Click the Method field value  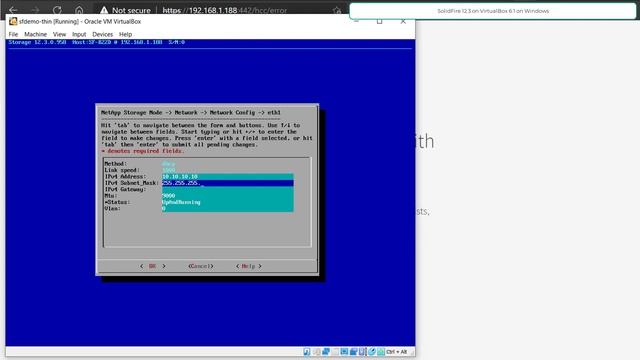168,164
